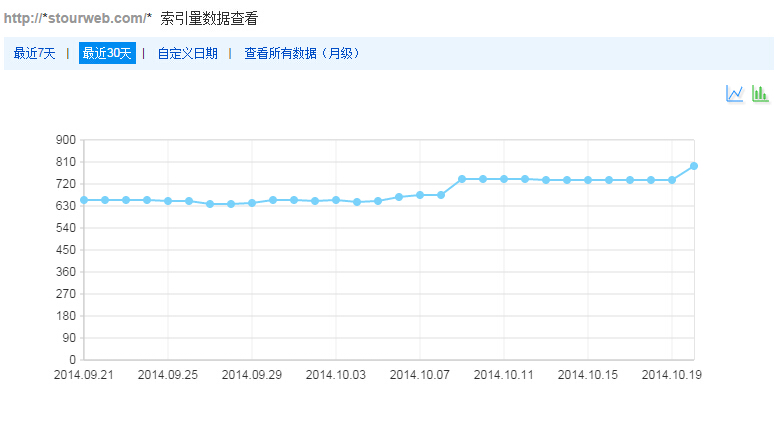Click the 900 y-axis label
The height and width of the screenshot is (423, 777).
point(66,140)
